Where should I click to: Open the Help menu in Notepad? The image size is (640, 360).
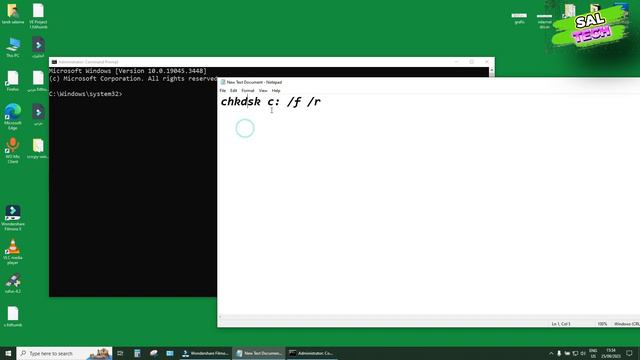276,91
